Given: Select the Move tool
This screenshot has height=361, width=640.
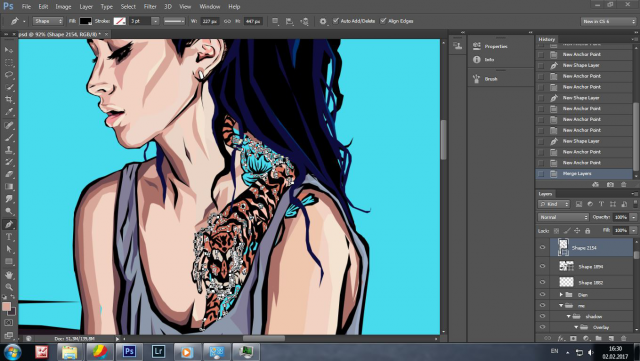Looking at the screenshot, I should tap(9, 50).
